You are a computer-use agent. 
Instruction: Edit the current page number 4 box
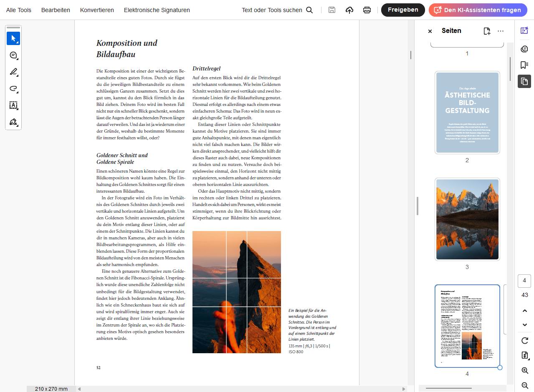click(524, 281)
